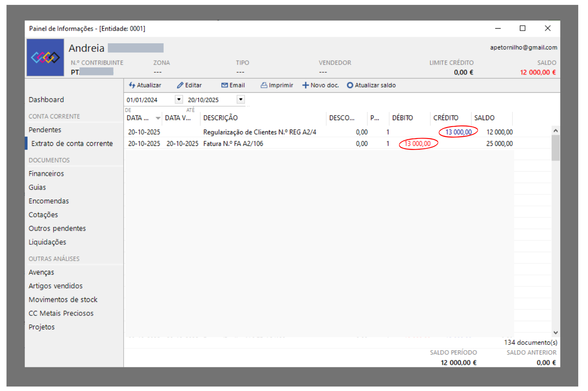Click the scrollbar up arrow
This screenshot has width=588, height=391.
click(555, 131)
